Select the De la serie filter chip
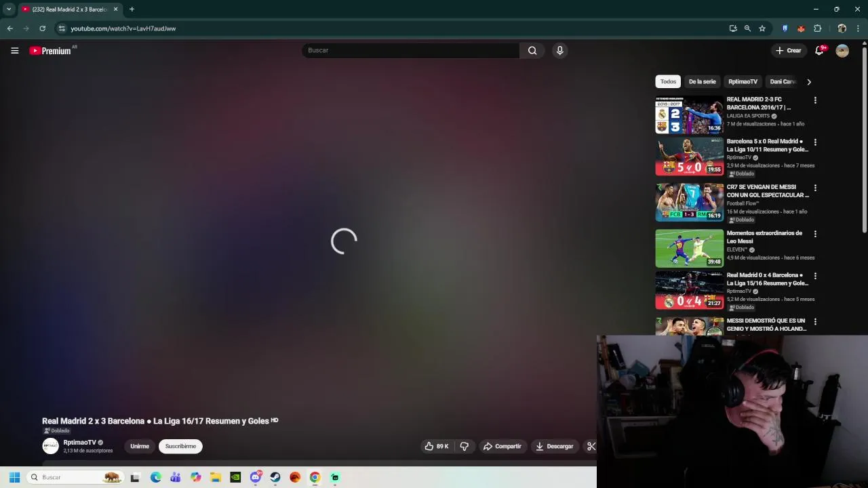The height and width of the screenshot is (488, 868). [x=702, y=81]
